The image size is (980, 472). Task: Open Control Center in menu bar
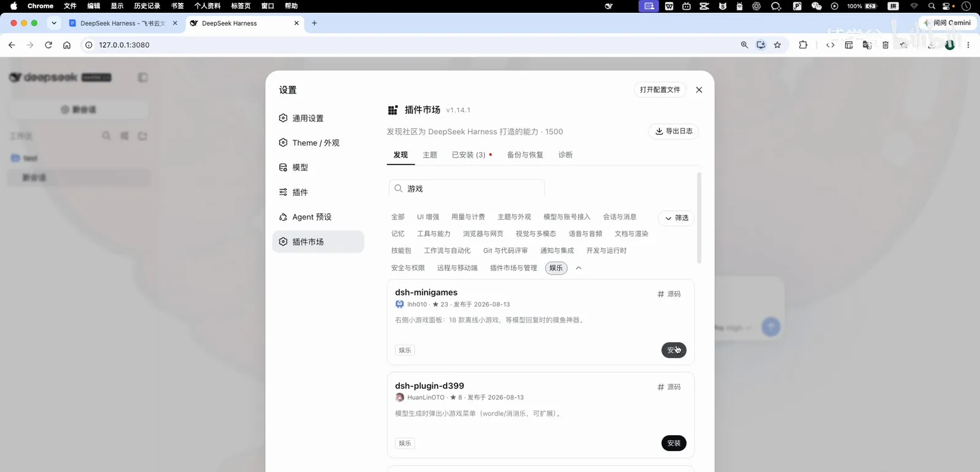point(947,6)
